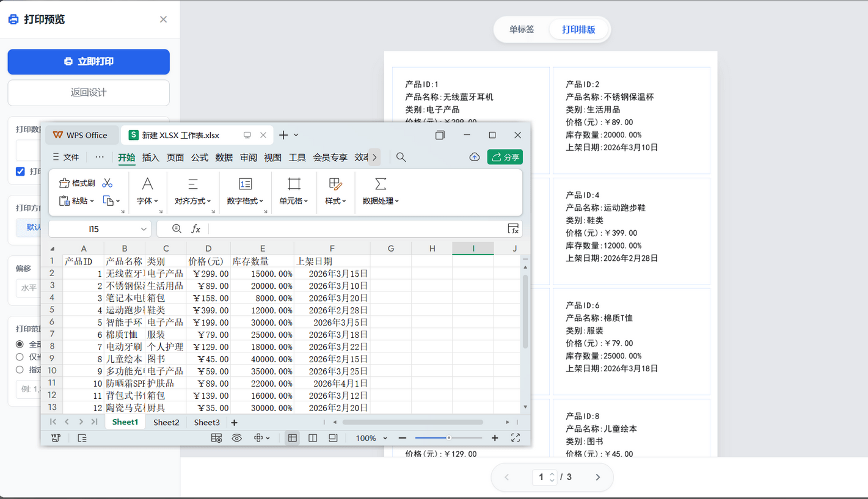The image size is (868, 499).
Task: Click the horizontal scrollbar in spreadsheet
Action: tap(413, 422)
